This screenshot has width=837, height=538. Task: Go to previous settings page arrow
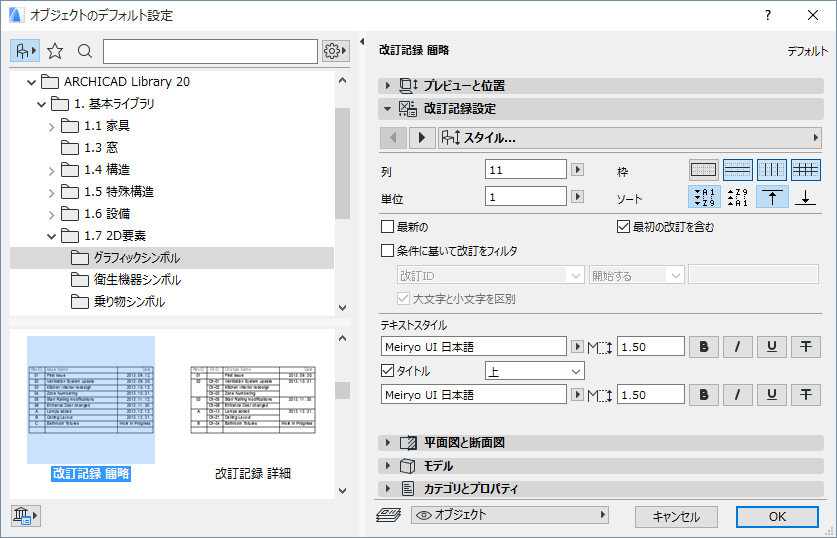(x=393, y=138)
